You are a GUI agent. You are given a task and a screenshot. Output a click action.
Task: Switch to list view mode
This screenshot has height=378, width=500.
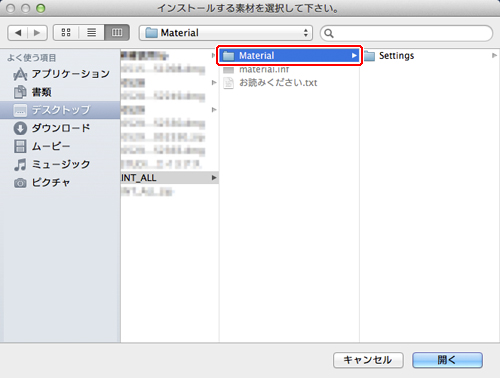[92, 33]
